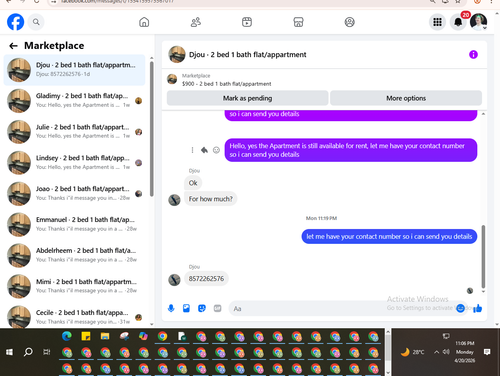Open the react emoji icon beside message
The height and width of the screenshot is (376, 500).
[x=216, y=150]
